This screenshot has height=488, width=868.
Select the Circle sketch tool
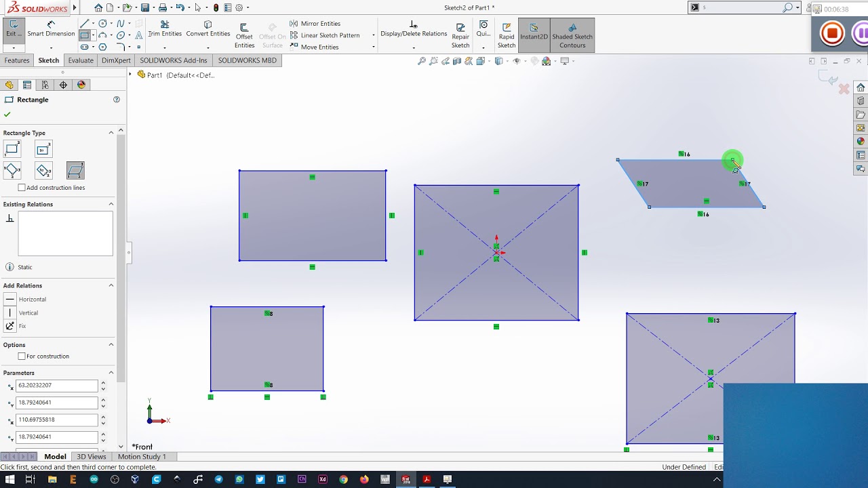coord(102,24)
